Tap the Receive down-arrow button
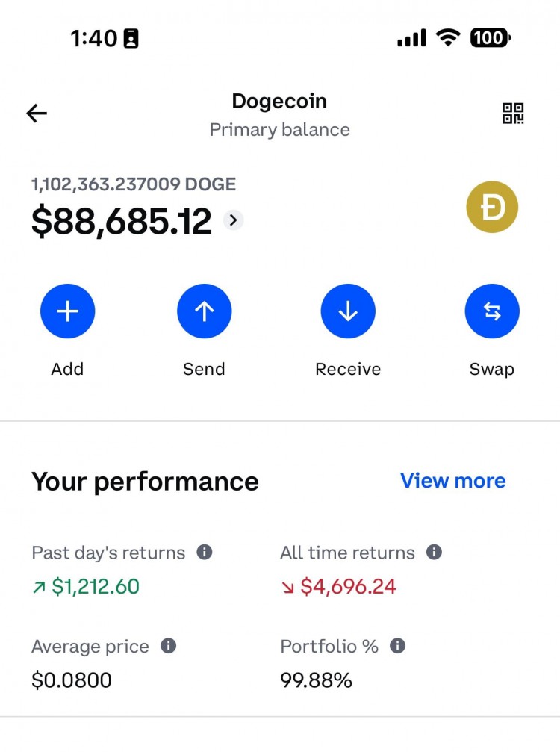The height and width of the screenshot is (752, 560). click(348, 311)
